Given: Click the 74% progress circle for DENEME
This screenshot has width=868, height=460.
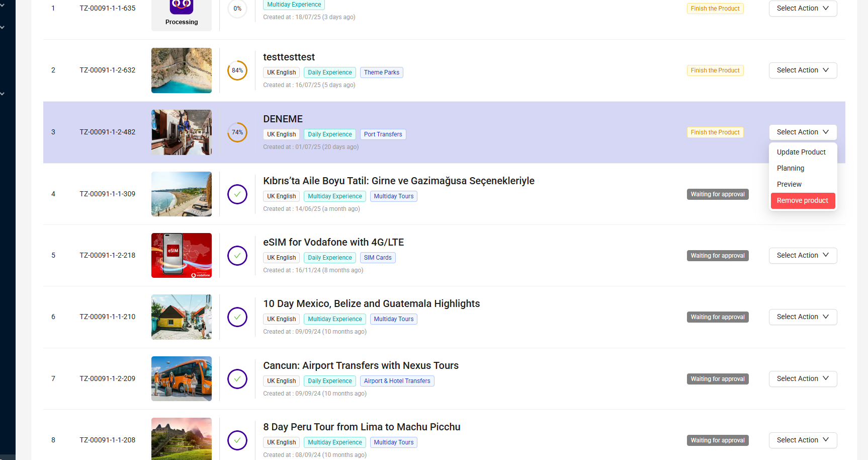Looking at the screenshot, I should tap(237, 132).
